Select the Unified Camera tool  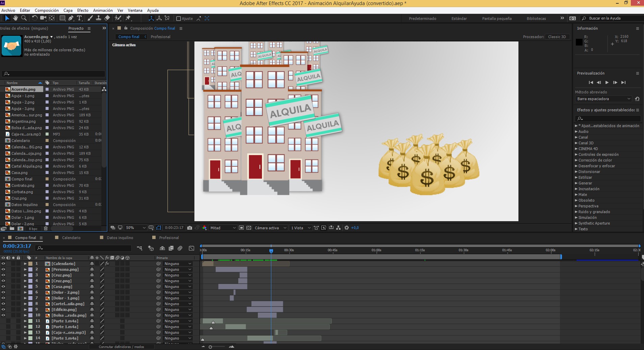tap(43, 18)
